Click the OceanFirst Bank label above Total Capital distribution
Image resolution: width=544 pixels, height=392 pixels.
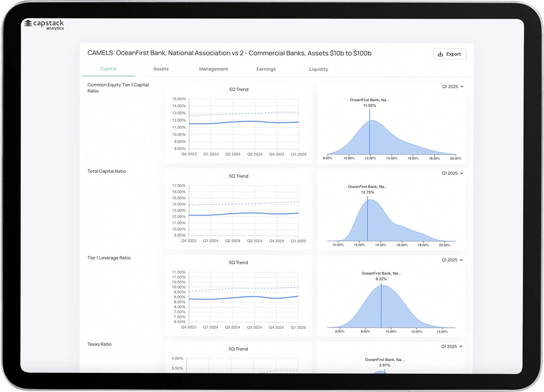(x=367, y=187)
